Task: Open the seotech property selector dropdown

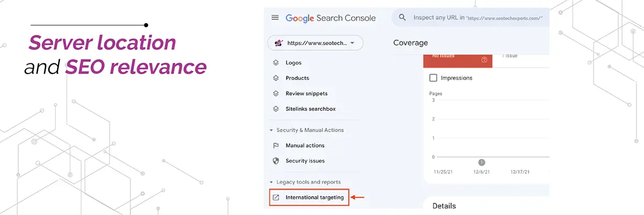Action: point(315,43)
